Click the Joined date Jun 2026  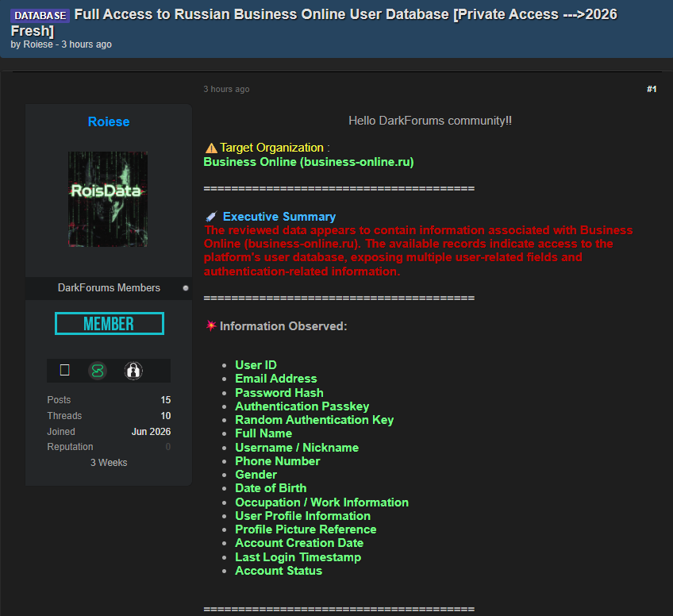click(151, 431)
